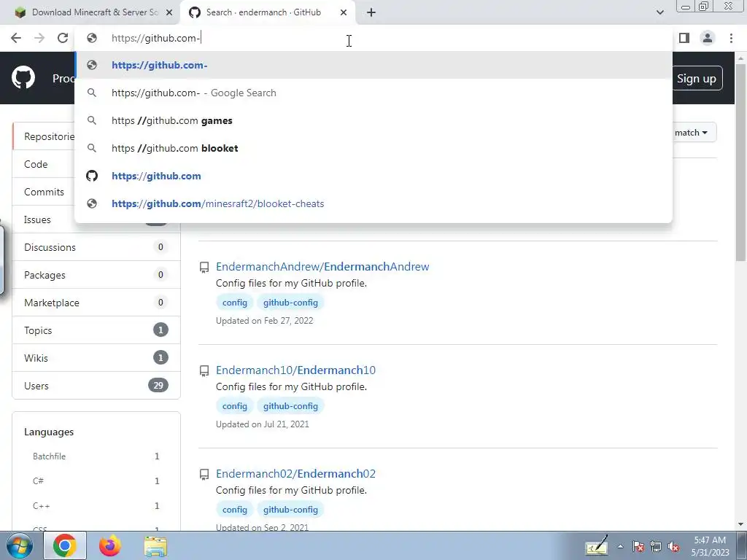Select Topics filter
This screenshot has width=747, height=560.
96,330
